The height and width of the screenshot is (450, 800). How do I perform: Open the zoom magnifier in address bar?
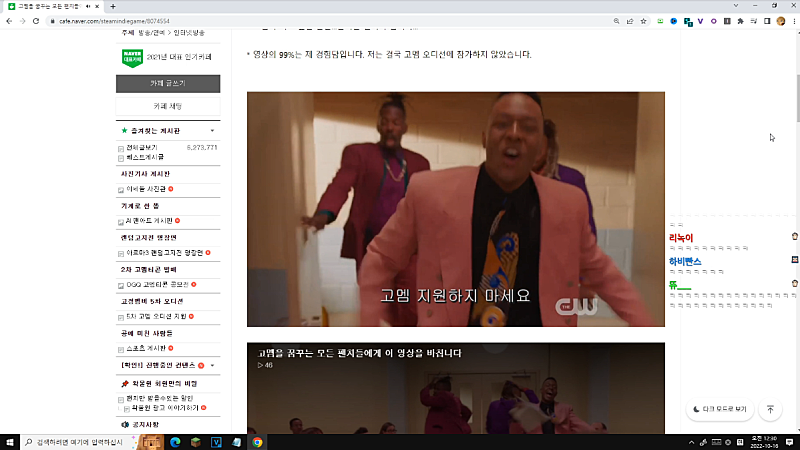616,21
